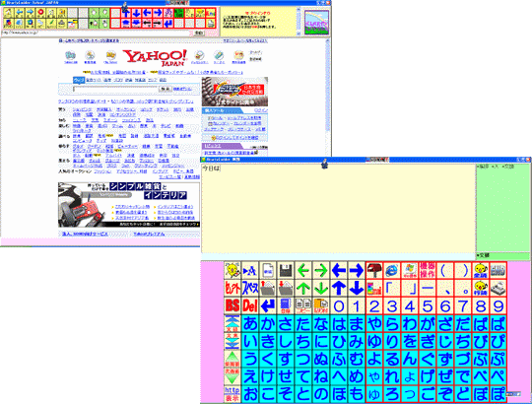The width and height of the screenshot is (532, 404).
Task: Click the 。 period key
Action: [463, 288]
